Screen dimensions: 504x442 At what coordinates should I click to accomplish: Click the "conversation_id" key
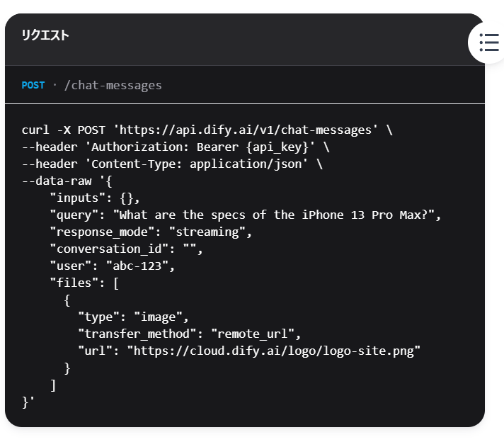[109, 249]
